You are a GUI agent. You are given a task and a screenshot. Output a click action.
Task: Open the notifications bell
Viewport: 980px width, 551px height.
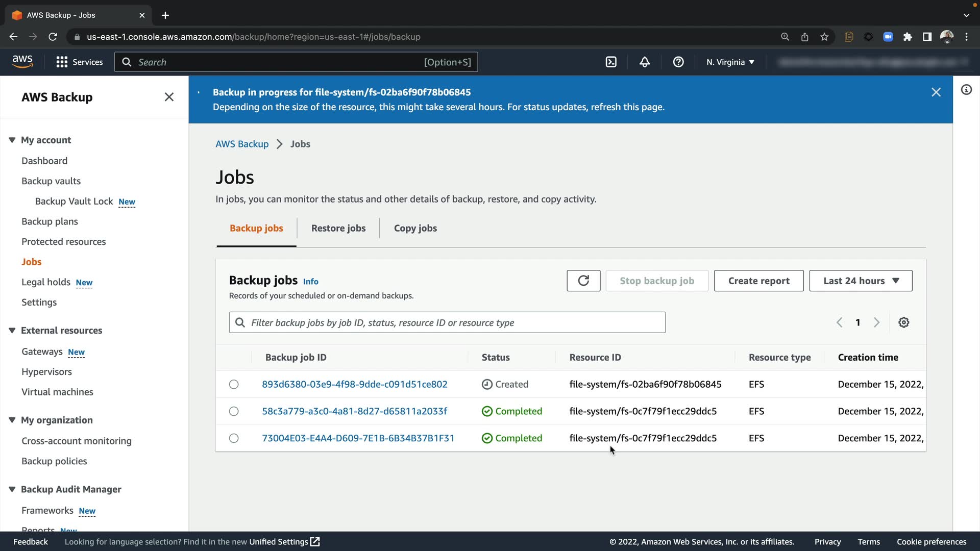[x=645, y=62]
